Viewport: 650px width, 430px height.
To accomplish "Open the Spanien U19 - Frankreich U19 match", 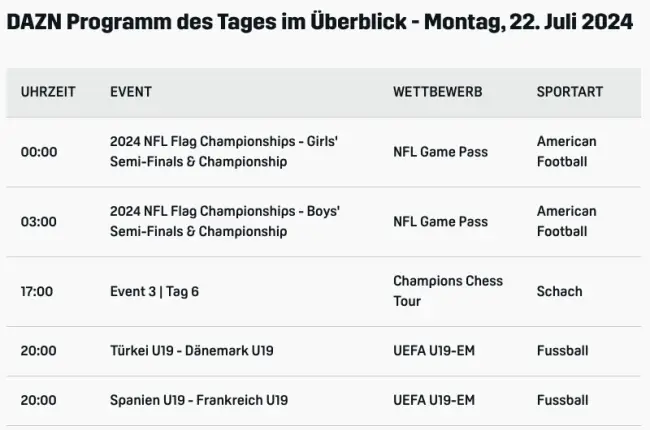I will 199,400.
